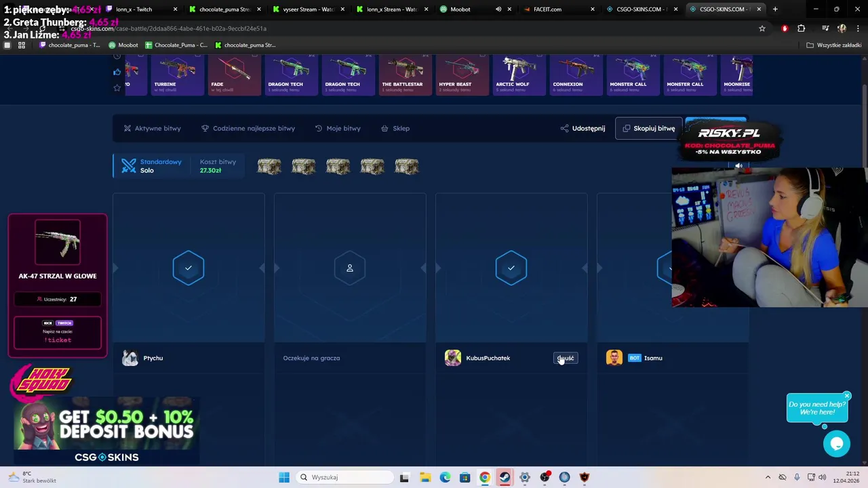Click the Skopiuj bitwę button
The height and width of the screenshot is (488, 868).
pos(648,128)
